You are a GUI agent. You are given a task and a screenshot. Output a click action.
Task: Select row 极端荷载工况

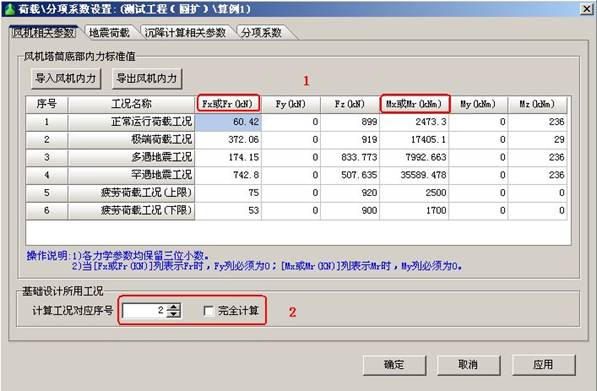pyautogui.click(x=131, y=139)
